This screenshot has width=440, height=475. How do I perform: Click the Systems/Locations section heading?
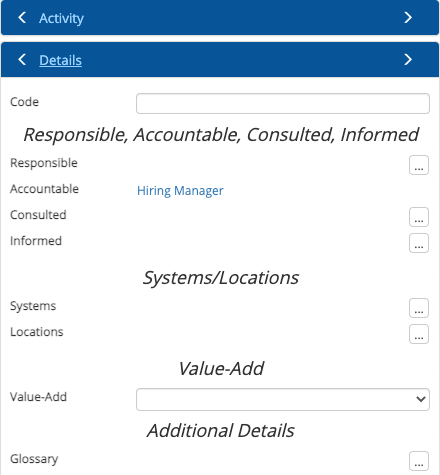pos(221,278)
